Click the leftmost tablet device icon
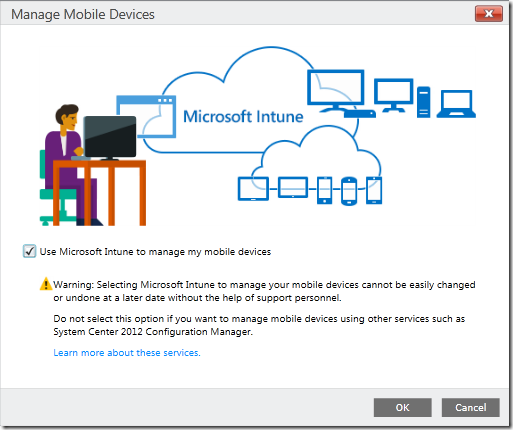 [x=253, y=189]
